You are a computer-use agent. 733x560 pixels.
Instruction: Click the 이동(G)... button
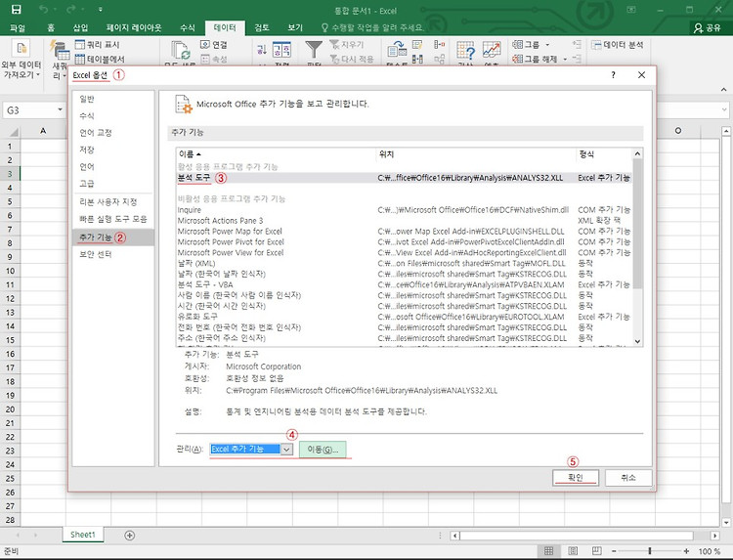[323, 450]
